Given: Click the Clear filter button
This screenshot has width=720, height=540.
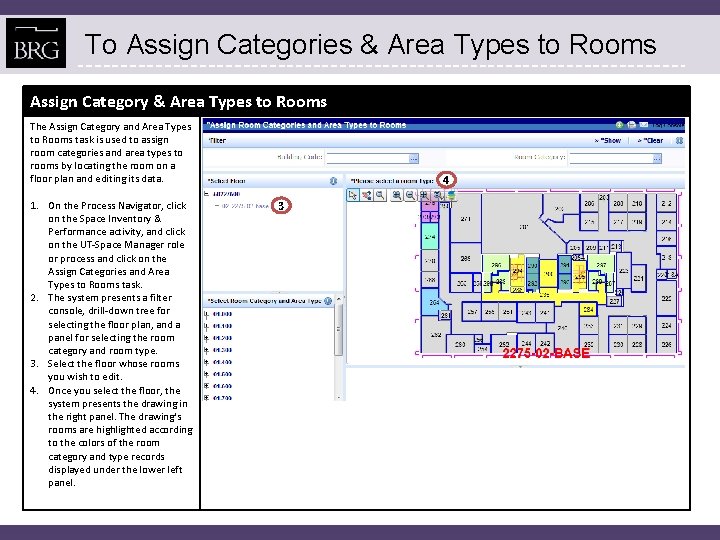Looking at the screenshot, I should click(650, 141).
